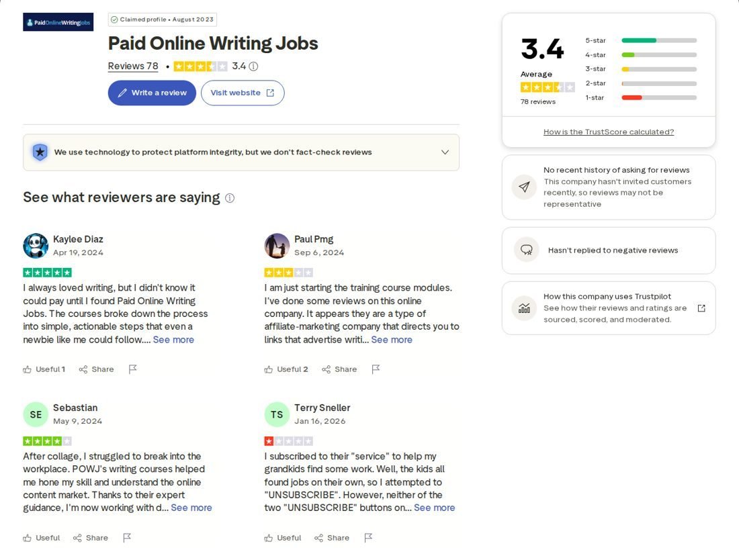Click the Write a review button
Viewport: 739px width, 560px height.
coord(152,93)
